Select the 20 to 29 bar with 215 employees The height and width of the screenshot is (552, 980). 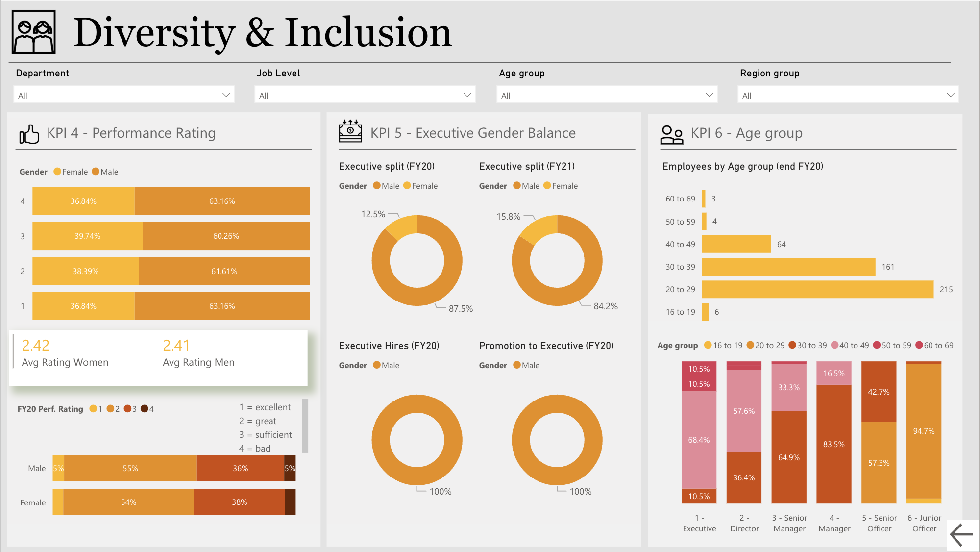817,289
